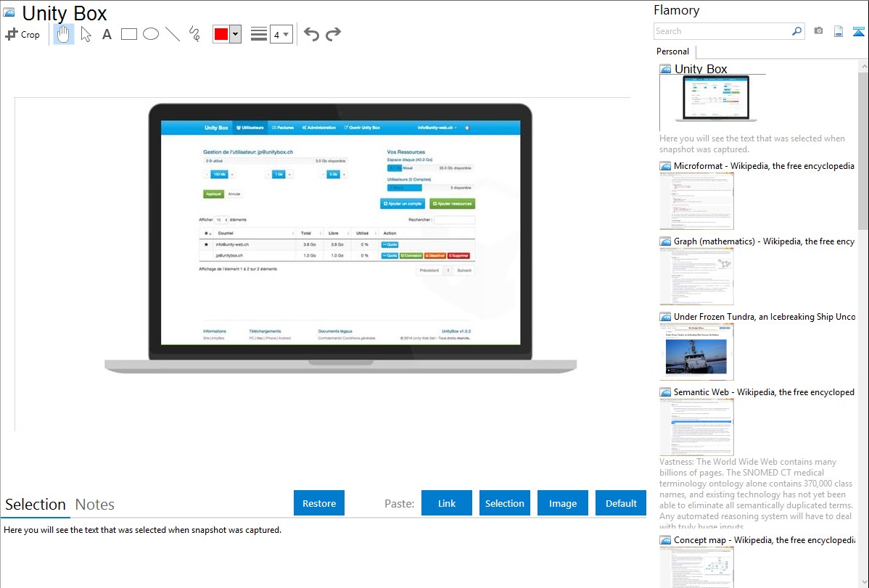Pick the text annotation tool
This screenshot has width=869, height=588.
tap(107, 34)
